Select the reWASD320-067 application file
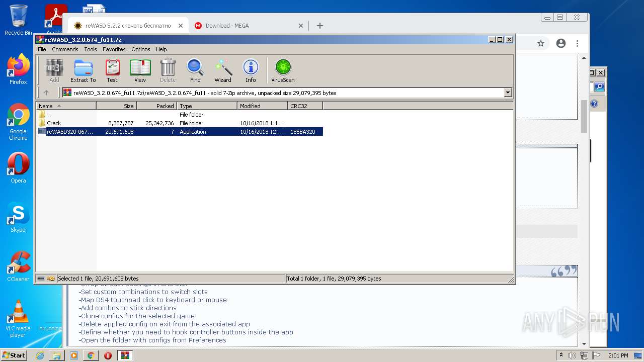The height and width of the screenshot is (362, 644). coord(180,132)
